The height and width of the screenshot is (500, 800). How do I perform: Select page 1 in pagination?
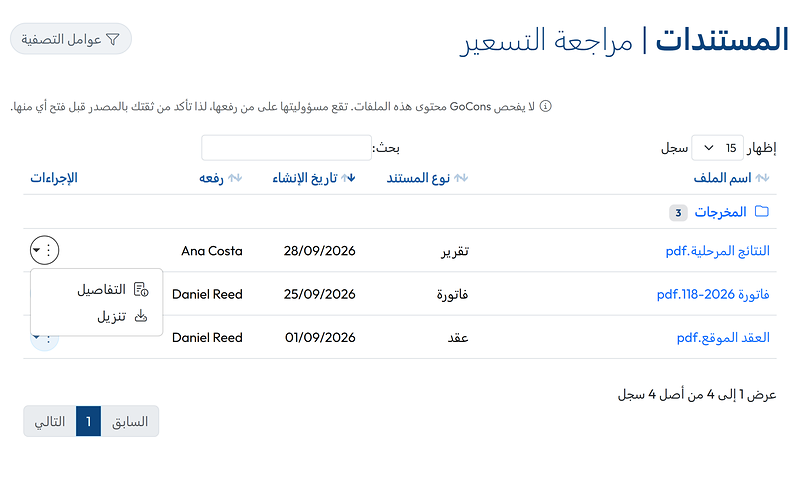tap(88, 421)
